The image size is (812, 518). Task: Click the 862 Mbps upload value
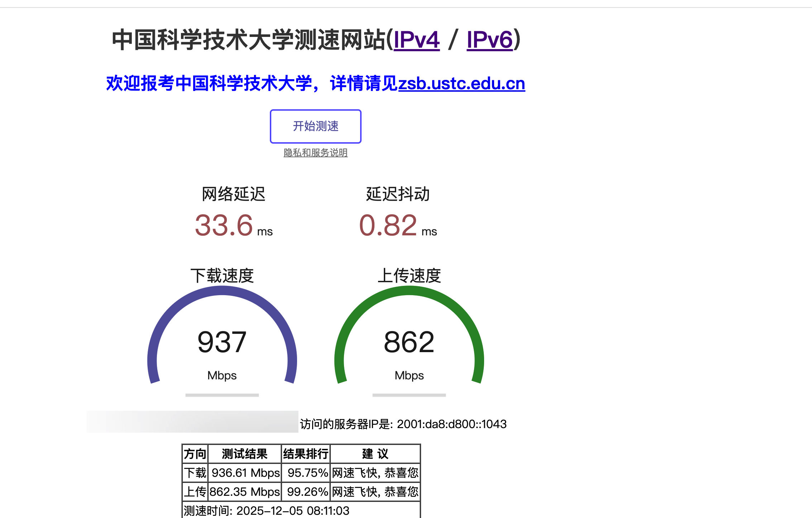pos(409,342)
